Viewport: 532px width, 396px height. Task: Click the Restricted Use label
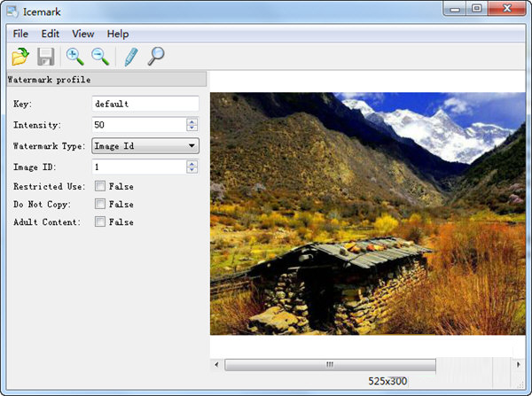pyautogui.click(x=49, y=186)
